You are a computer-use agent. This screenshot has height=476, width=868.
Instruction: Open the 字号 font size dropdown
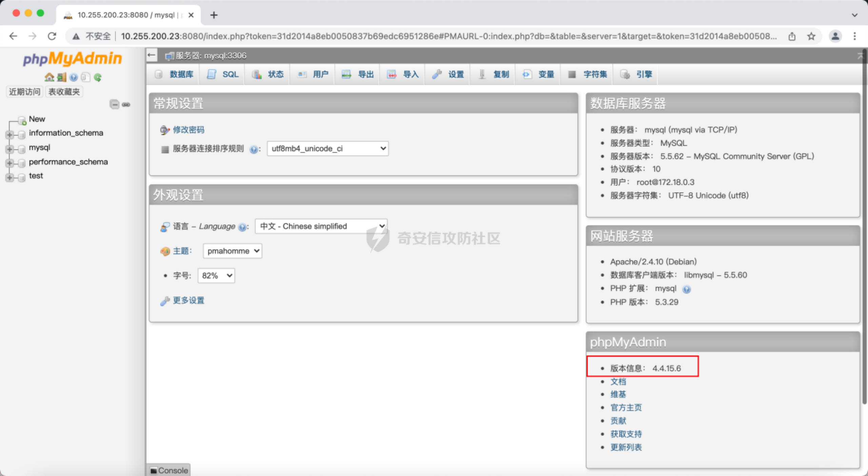[216, 276]
